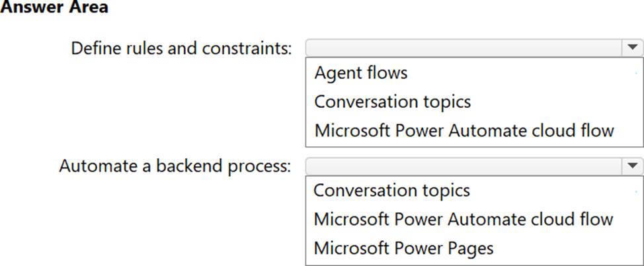The image size is (644, 266).
Task: Click empty space right of Microsoft Power Pages
Action: coord(569,248)
